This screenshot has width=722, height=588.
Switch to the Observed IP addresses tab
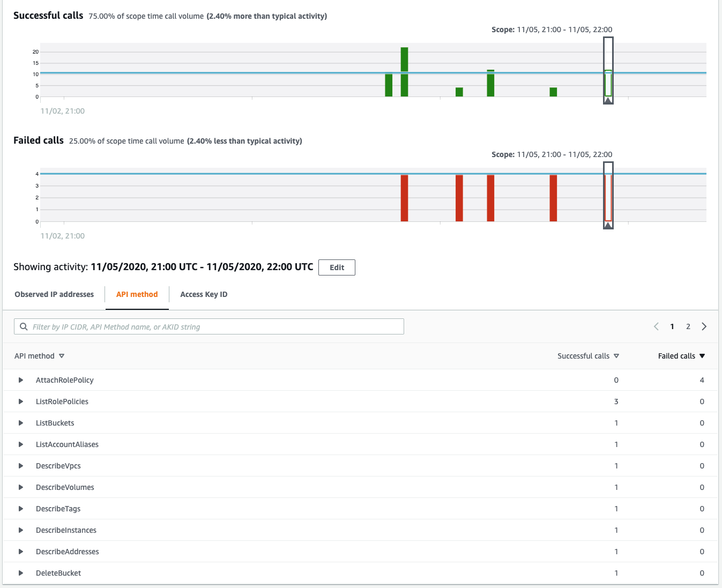[54, 294]
